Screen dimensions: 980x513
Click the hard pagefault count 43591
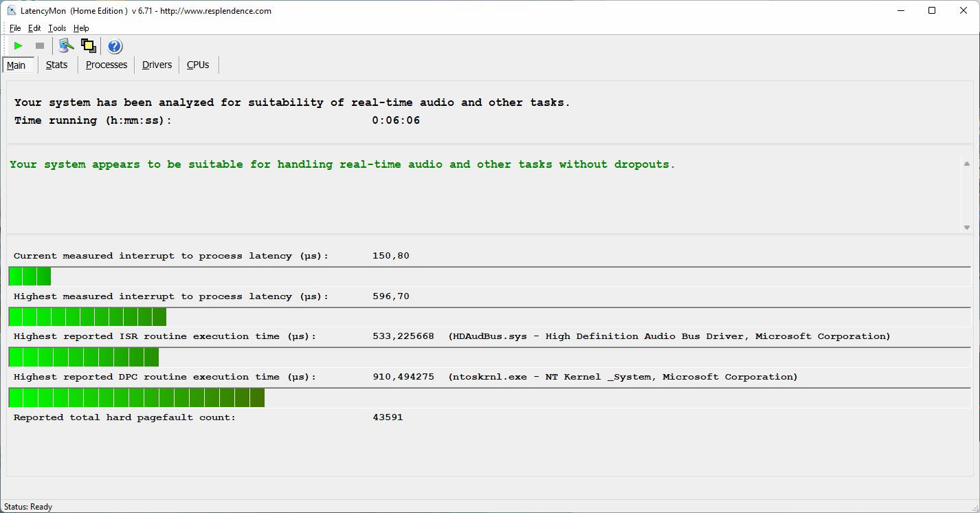click(388, 417)
